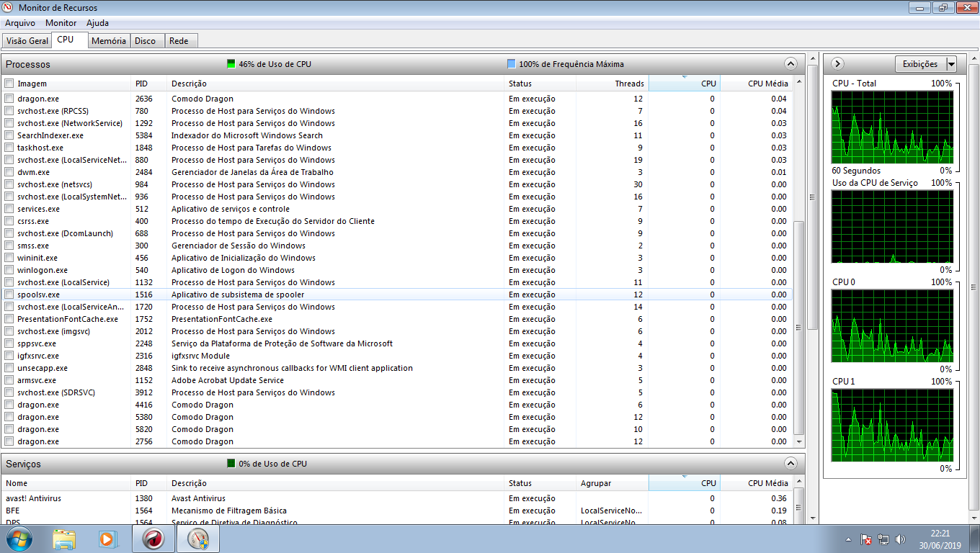980x553 pixels.
Task: Click the volume speaker tray icon
Action: tap(900, 539)
